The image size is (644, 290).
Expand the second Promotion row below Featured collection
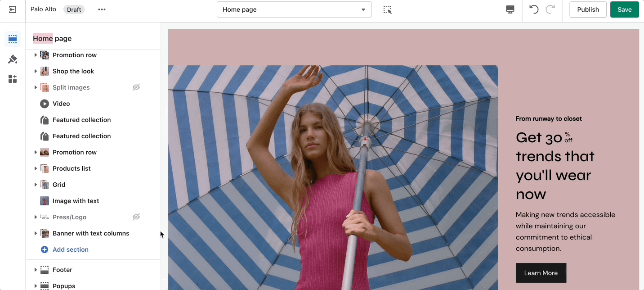(36, 152)
